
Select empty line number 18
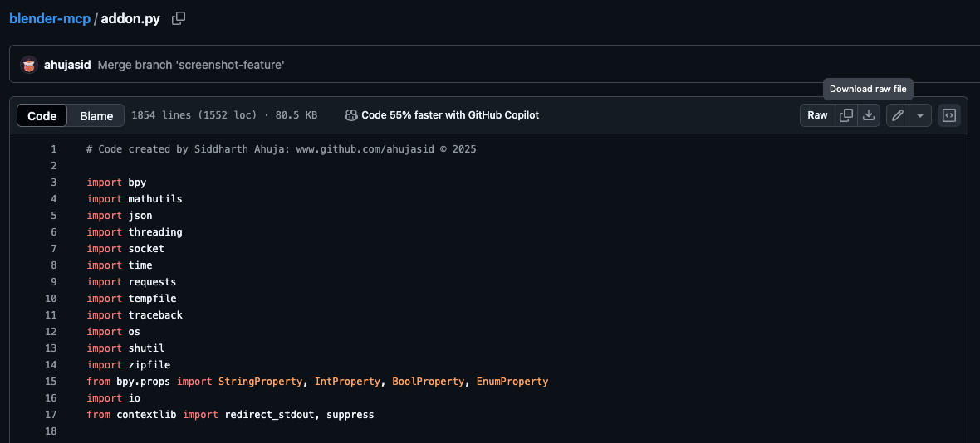(51, 431)
